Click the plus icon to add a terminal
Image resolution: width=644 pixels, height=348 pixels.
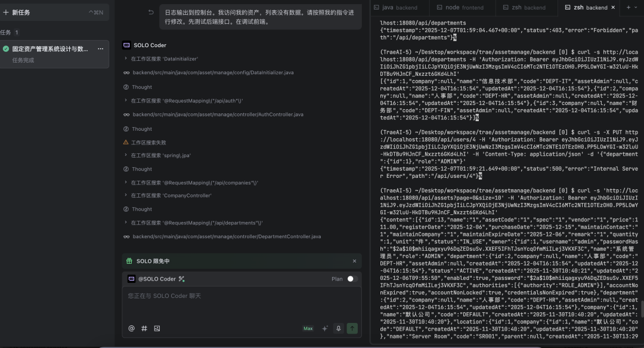(x=628, y=7)
